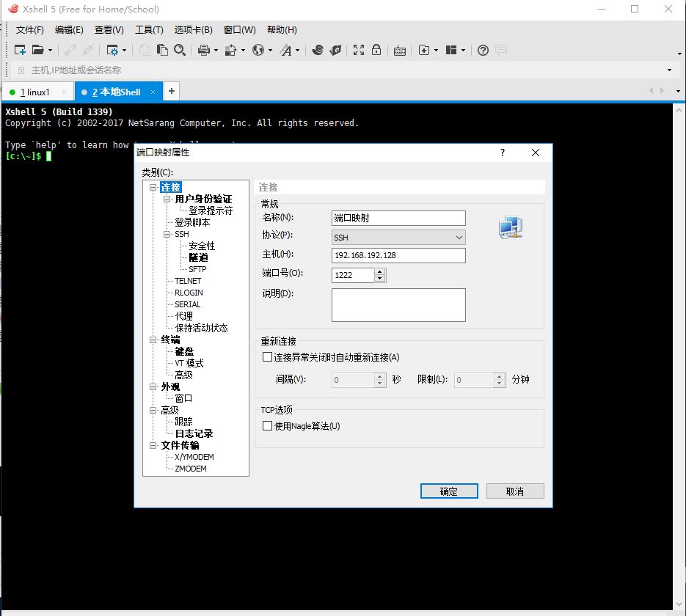Click the Find magnifier icon
The width and height of the screenshot is (686, 616).
coord(180,51)
